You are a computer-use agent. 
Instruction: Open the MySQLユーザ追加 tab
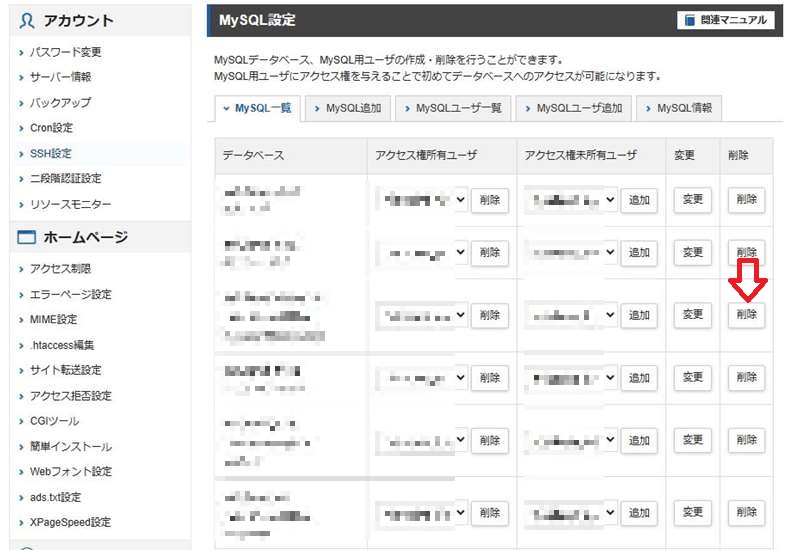coord(573,108)
